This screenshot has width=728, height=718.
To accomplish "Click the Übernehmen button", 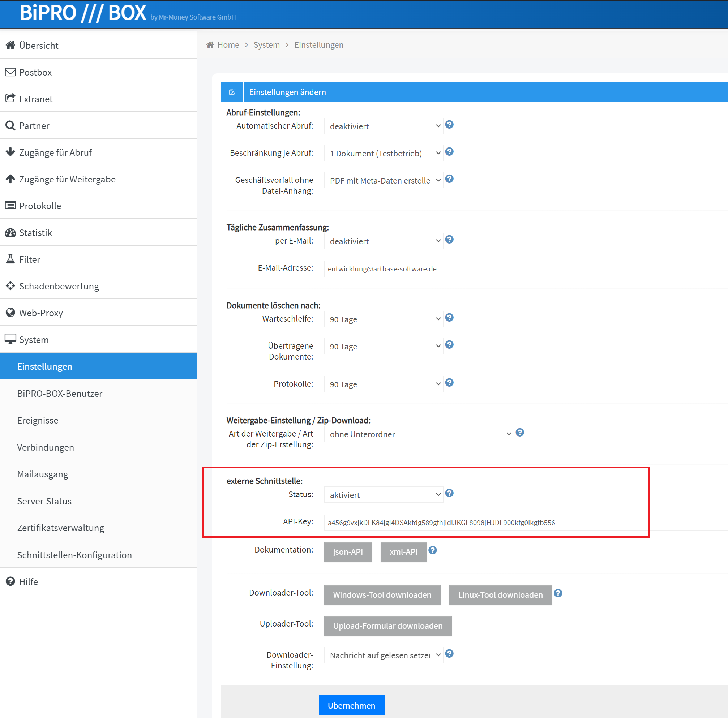I will (x=352, y=705).
